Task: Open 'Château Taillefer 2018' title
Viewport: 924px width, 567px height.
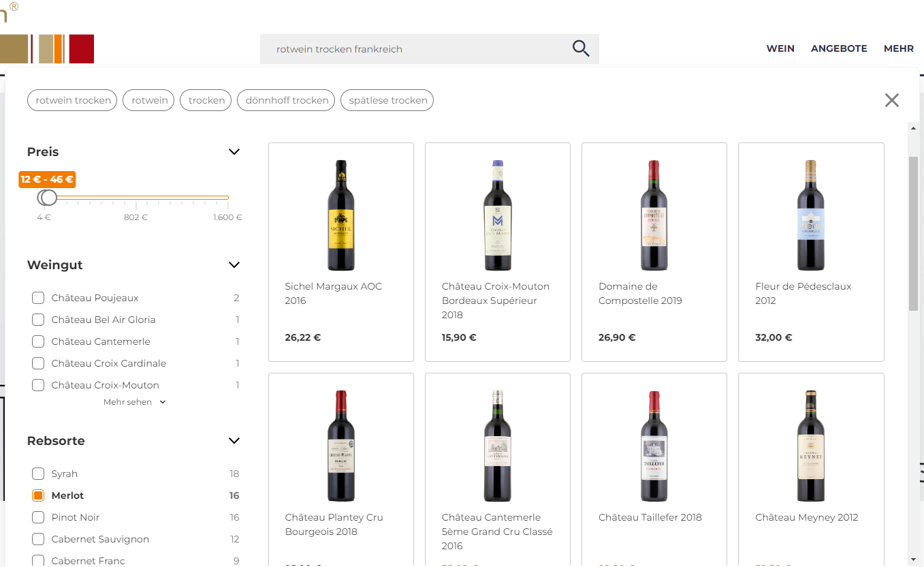Action: point(650,517)
